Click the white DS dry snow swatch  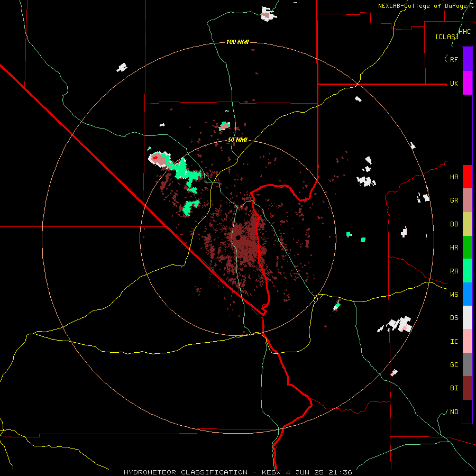coord(467,317)
